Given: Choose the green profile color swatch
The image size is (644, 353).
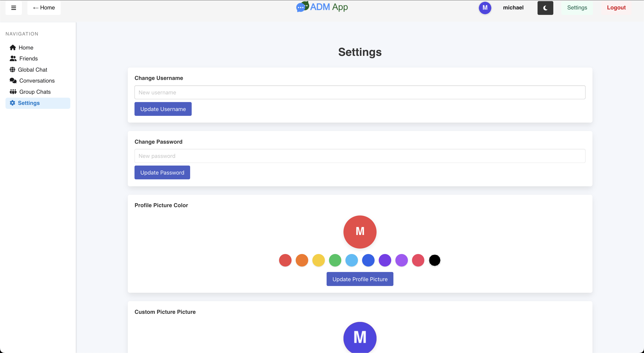Looking at the screenshot, I should [335, 260].
